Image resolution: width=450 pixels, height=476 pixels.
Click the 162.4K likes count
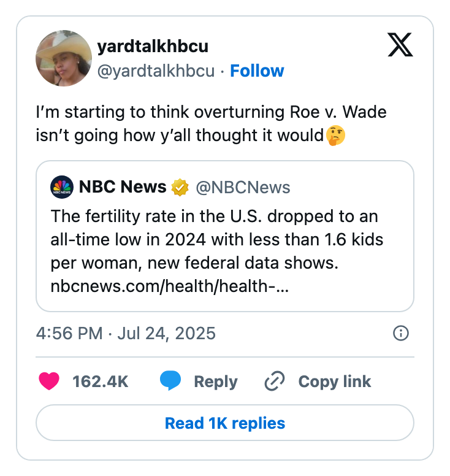pos(100,382)
